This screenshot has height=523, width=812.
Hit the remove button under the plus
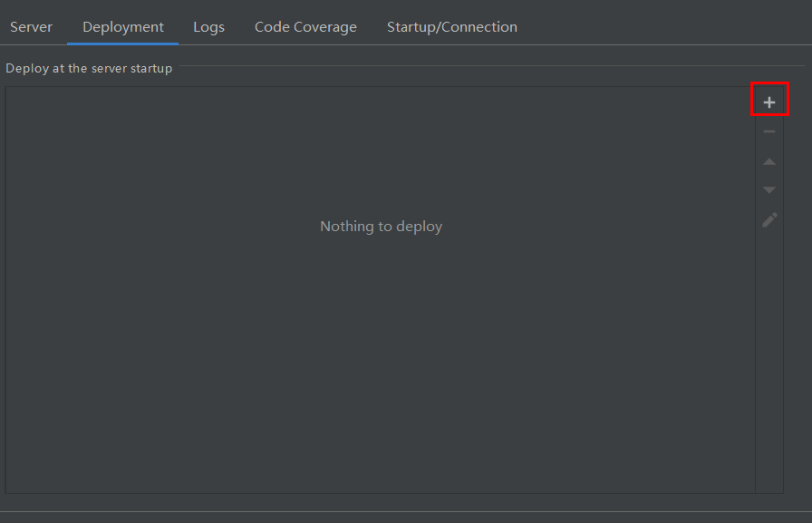[769, 132]
